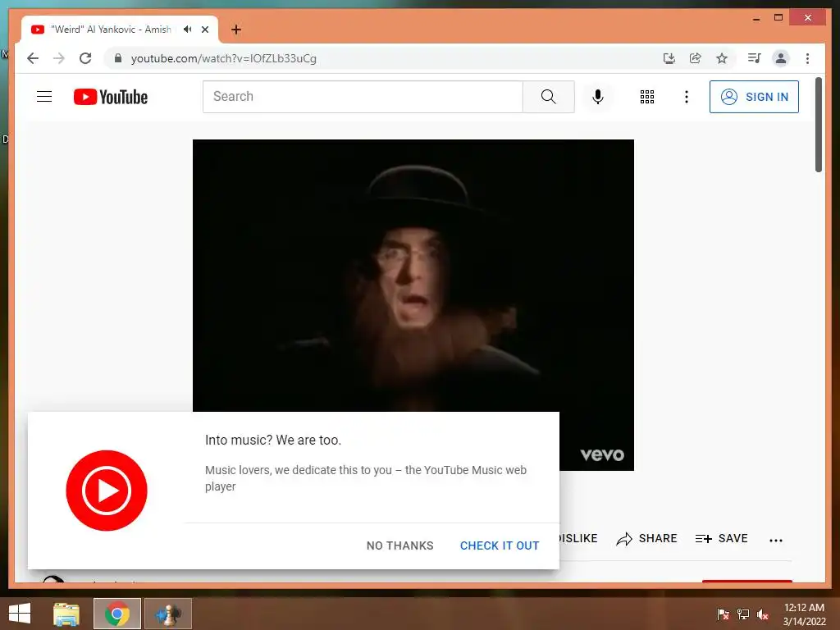Dismiss the popup with NO THANKS

click(400, 546)
